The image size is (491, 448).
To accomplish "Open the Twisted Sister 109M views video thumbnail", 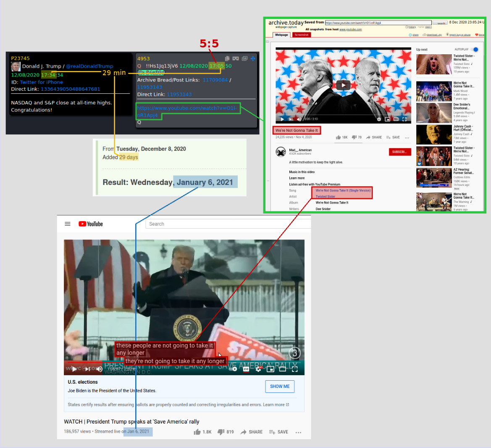I will pyautogui.click(x=434, y=64).
